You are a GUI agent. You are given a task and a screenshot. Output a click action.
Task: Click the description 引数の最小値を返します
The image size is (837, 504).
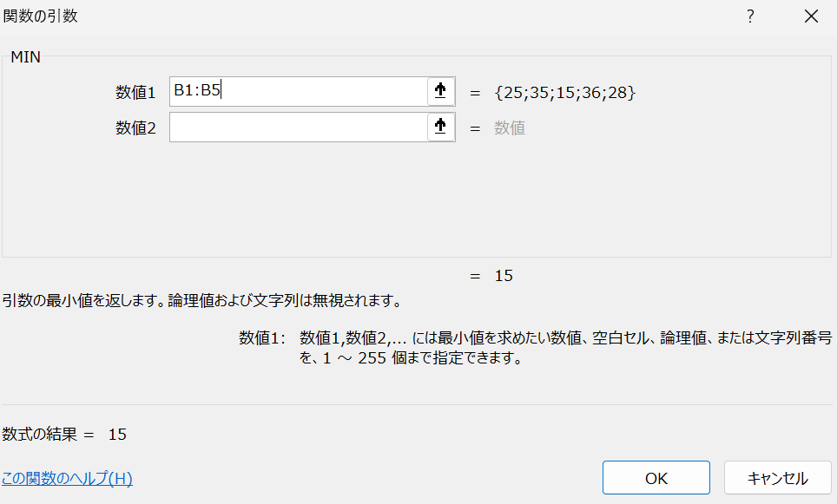coord(201,302)
